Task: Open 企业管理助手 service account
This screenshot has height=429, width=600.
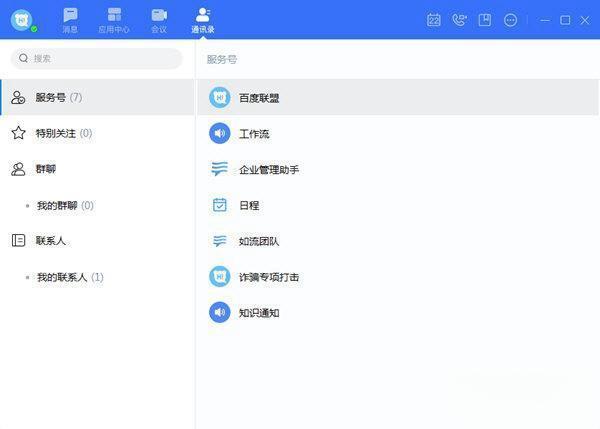Action: click(x=398, y=169)
